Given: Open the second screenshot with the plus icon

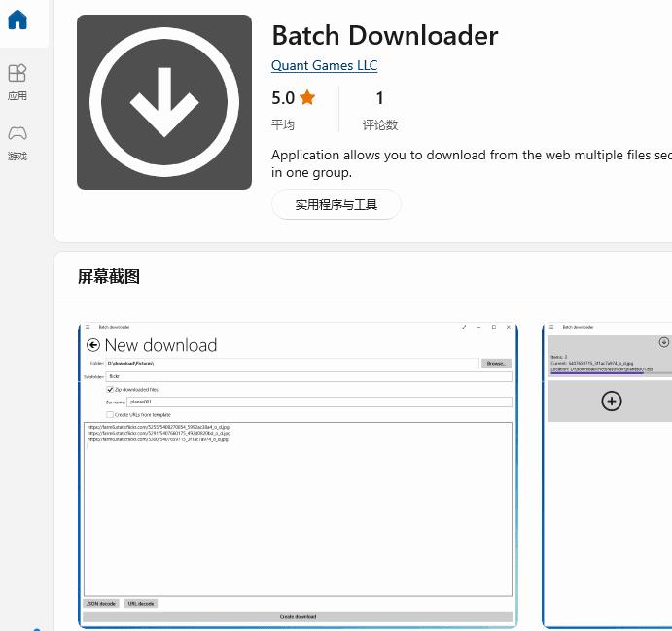Looking at the screenshot, I should pyautogui.click(x=608, y=475).
